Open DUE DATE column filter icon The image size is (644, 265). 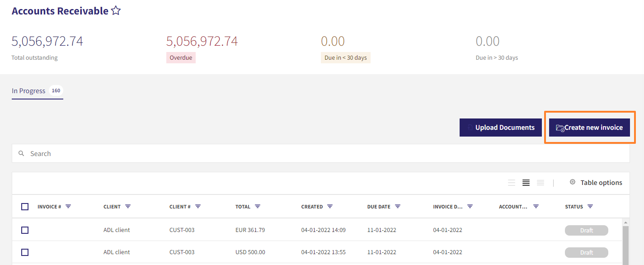398,207
